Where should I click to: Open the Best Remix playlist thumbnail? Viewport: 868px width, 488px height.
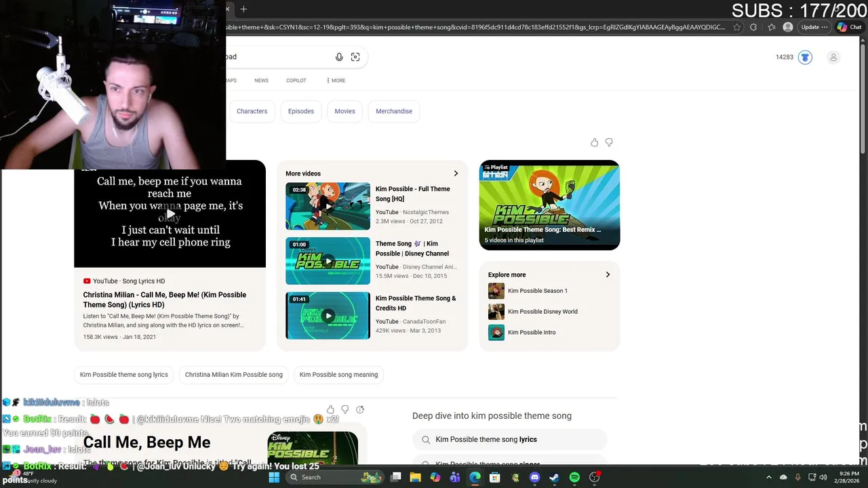[549, 205]
